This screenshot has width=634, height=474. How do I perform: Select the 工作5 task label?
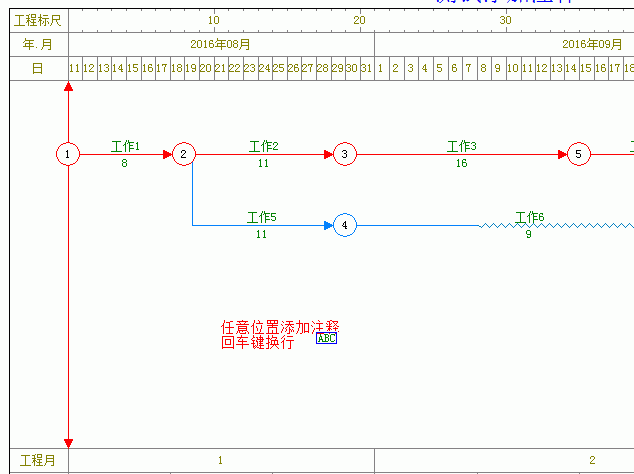point(262,217)
